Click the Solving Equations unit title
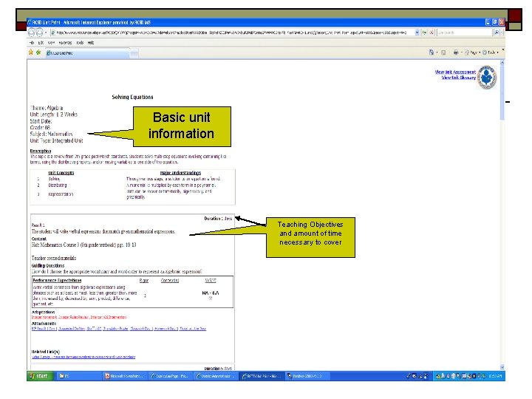532x399 pixels. tap(132, 97)
